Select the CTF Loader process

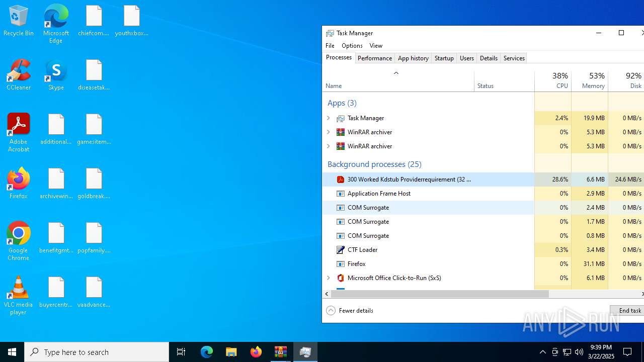483,250
